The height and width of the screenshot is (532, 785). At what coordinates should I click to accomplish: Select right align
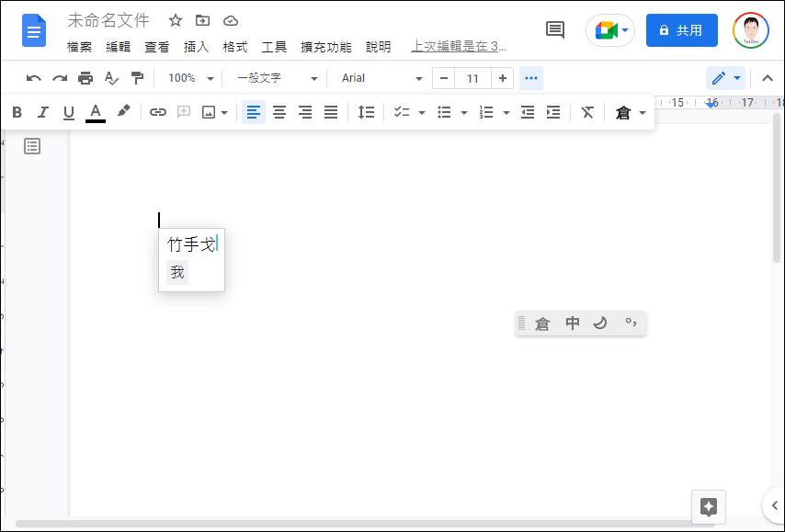305,113
